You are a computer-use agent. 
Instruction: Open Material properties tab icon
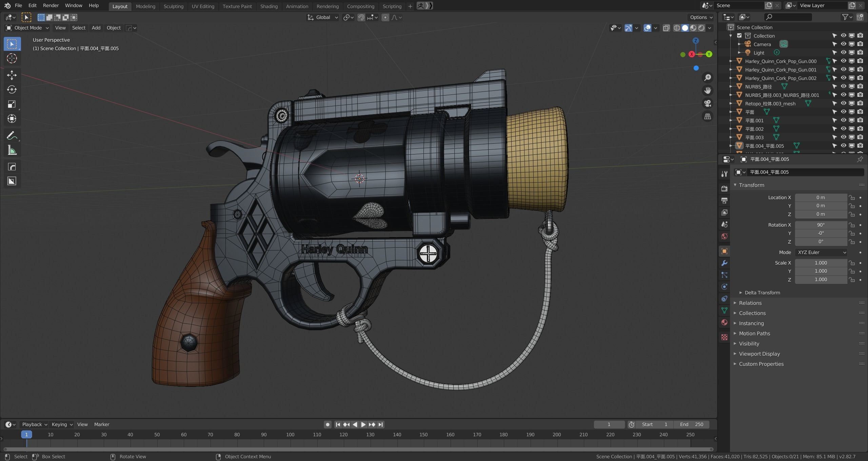click(724, 322)
